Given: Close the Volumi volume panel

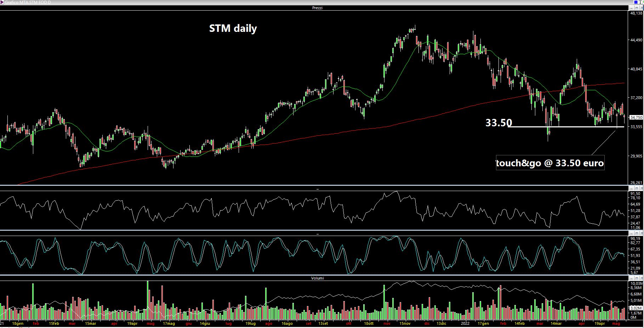Looking at the screenshot, I should (641, 278).
